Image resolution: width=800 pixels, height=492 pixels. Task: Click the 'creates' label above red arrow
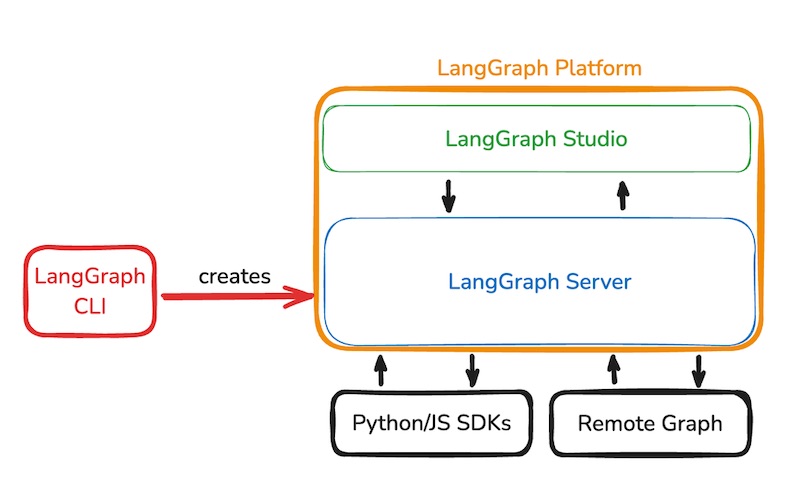tap(234, 276)
